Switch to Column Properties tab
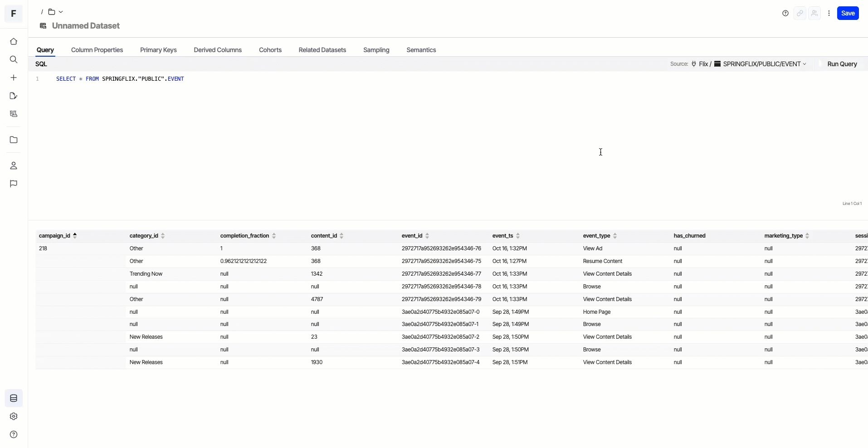868x448 pixels. (97, 50)
